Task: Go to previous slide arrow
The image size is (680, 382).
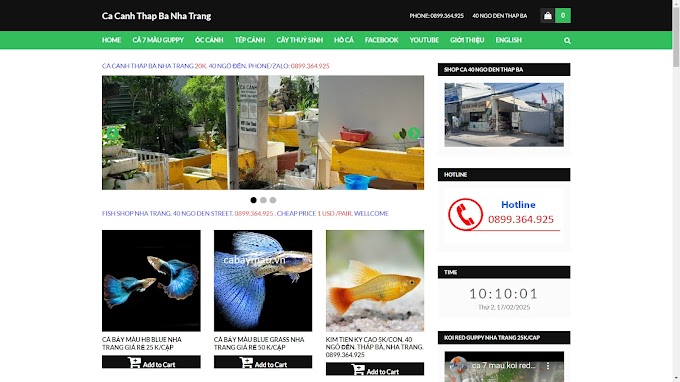Action: coord(112,133)
